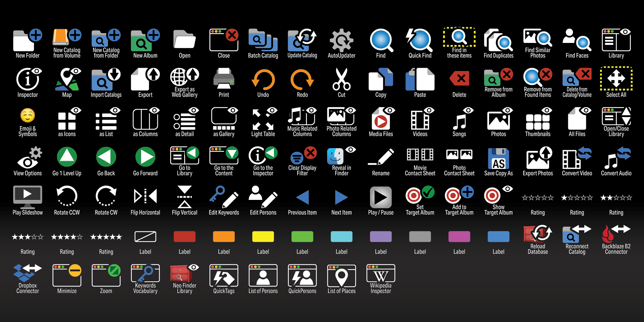This screenshot has height=322, width=644.
Task: Click Import Catalogs icon
Action: pos(106,79)
